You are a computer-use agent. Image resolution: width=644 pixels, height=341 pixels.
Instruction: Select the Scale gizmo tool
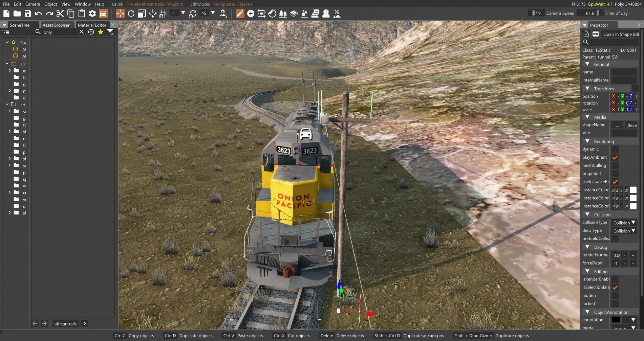pos(142,14)
